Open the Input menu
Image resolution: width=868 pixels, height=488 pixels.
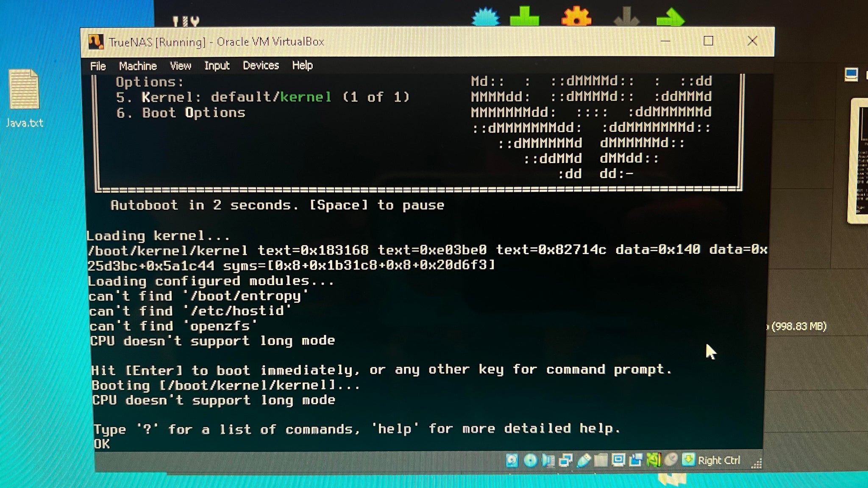[217, 66]
